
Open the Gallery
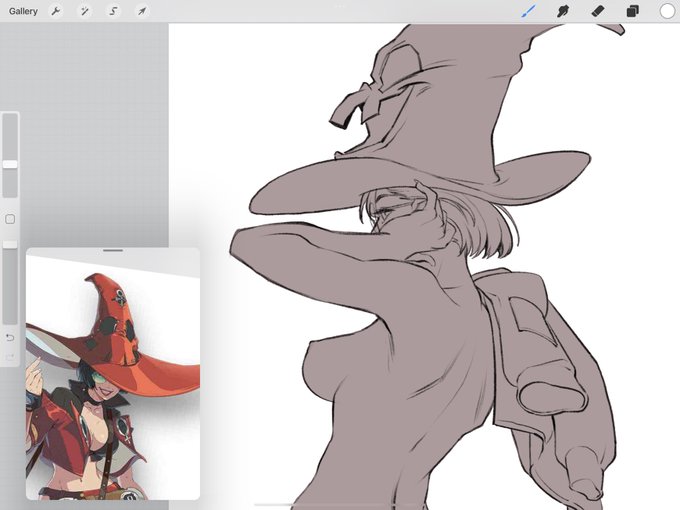click(23, 11)
